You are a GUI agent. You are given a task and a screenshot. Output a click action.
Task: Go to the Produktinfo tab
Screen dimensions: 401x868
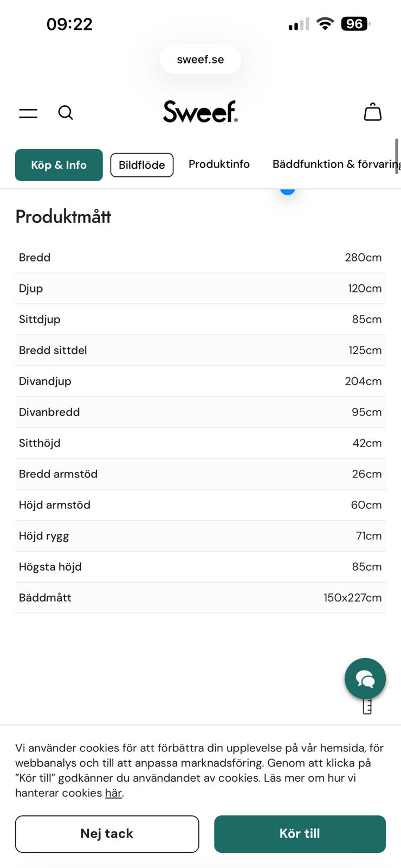(219, 164)
